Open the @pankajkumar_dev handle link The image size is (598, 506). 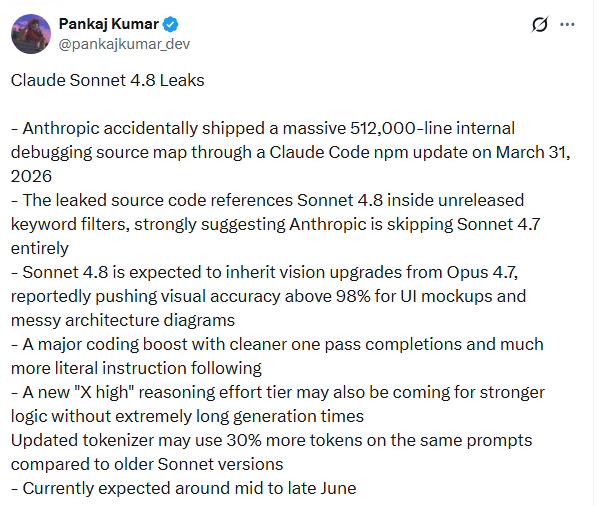point(124,44)
